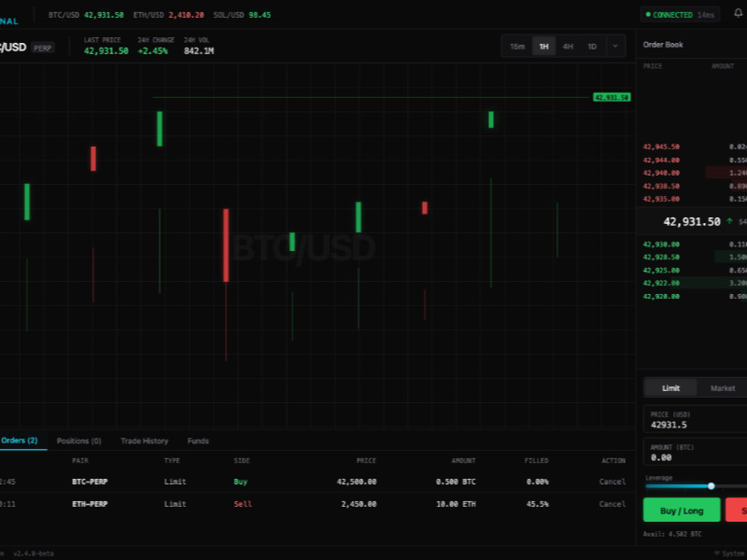The width and height of the screenshot is (747, 560).
Task: Open the Funds tab
Action: point(198,441)
